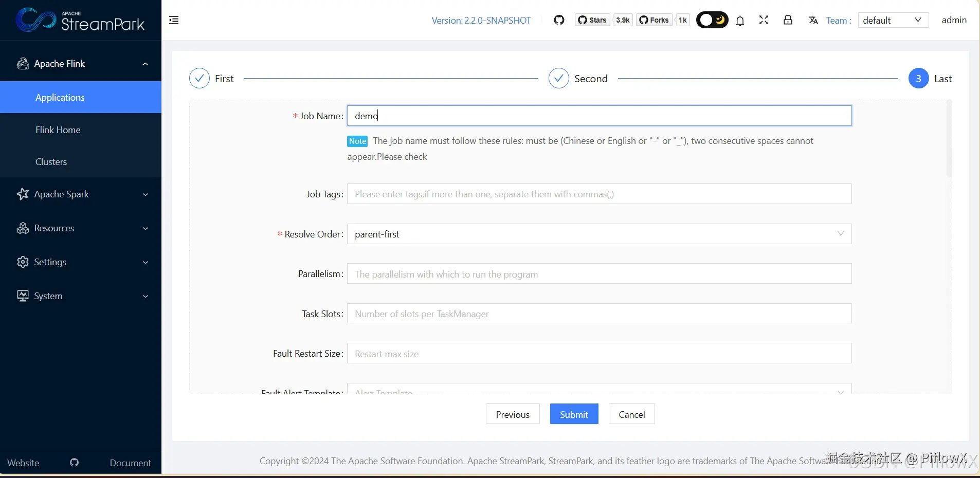Click the Resources menu icon
The image size is (980, 478).
23,228
